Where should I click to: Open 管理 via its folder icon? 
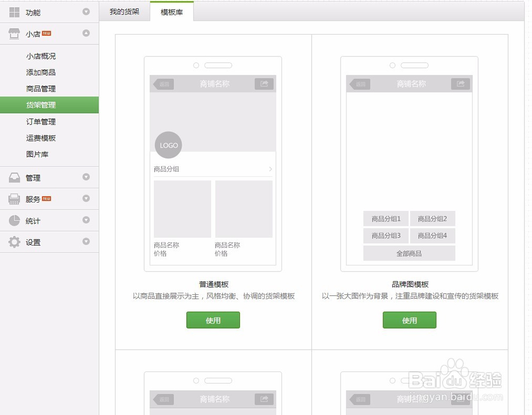pyautogui.click(x=14, y=177)
